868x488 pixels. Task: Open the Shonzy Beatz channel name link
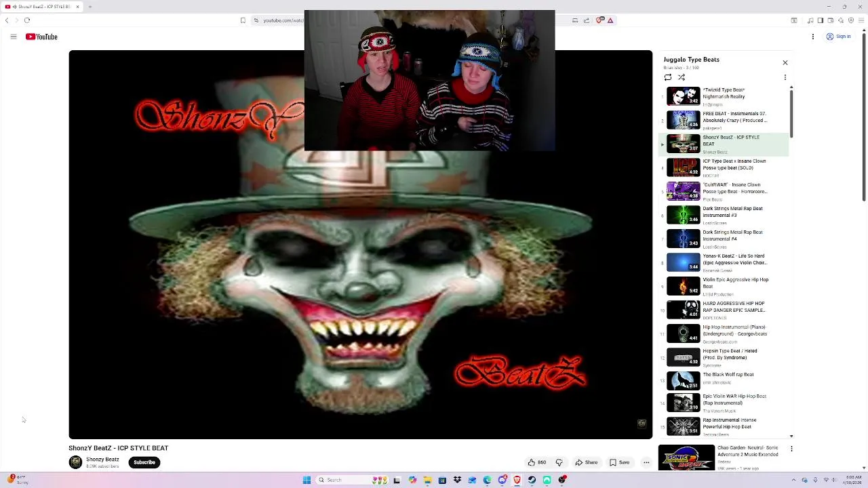[102, 460]
